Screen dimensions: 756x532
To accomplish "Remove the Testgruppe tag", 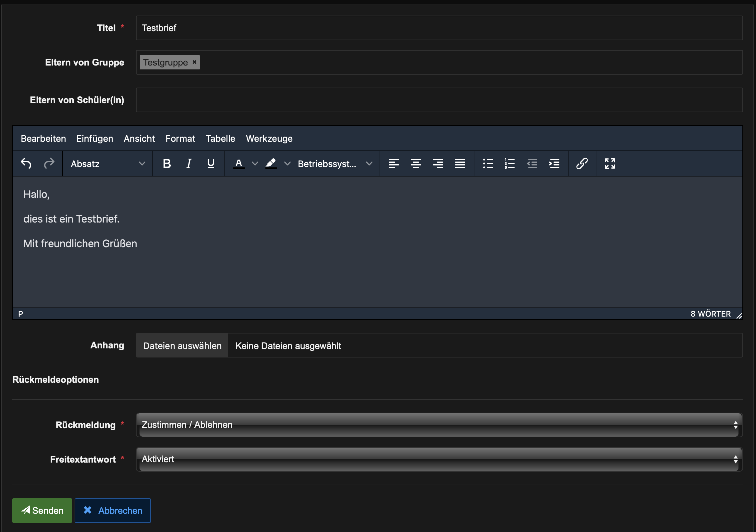I will point(195,62).
